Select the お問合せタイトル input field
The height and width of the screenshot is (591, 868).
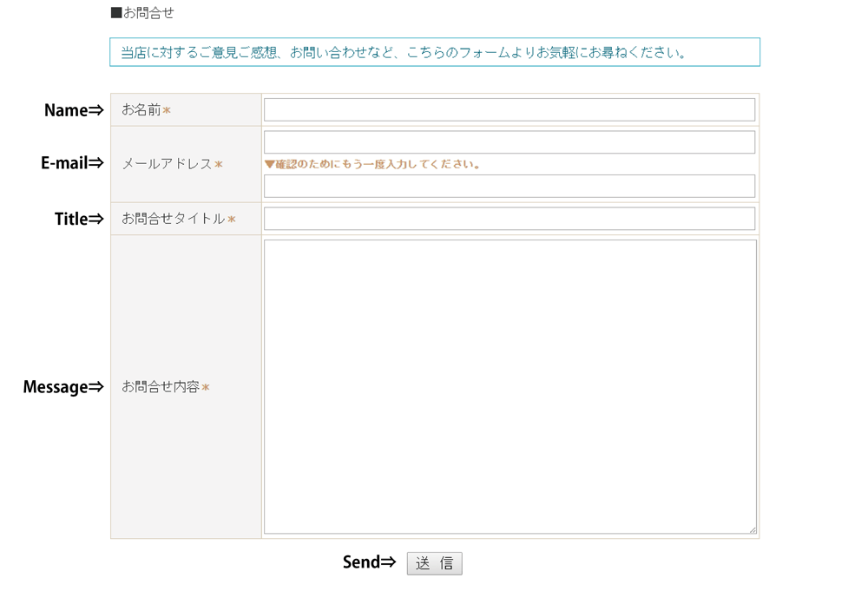(x=509, y=219)
